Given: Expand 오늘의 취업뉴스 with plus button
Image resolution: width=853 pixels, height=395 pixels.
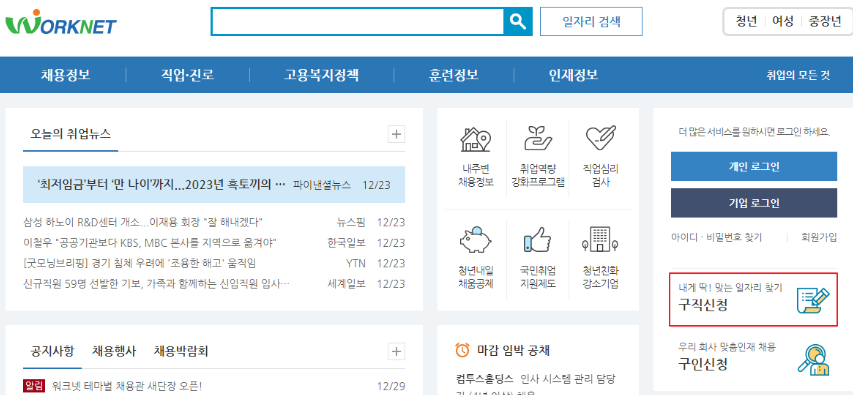Looking at the screenshot, I should pyautogui.click(x=396, y=134).
